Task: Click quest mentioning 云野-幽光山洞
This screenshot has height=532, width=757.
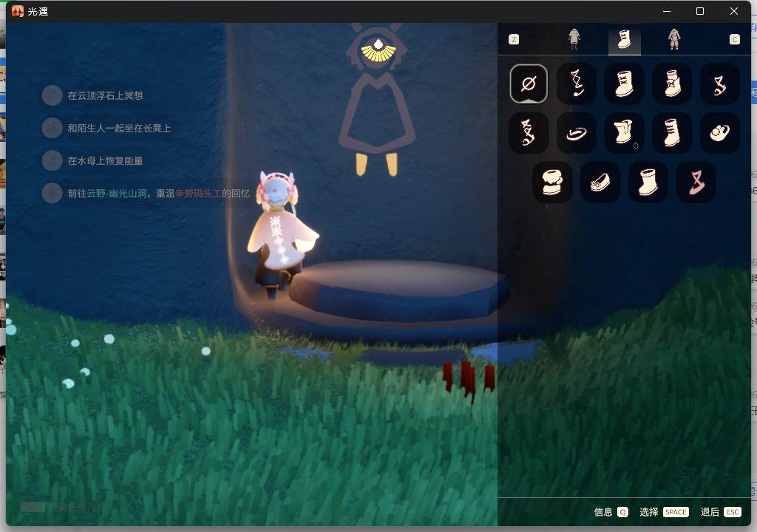Action: click(158, 194)
